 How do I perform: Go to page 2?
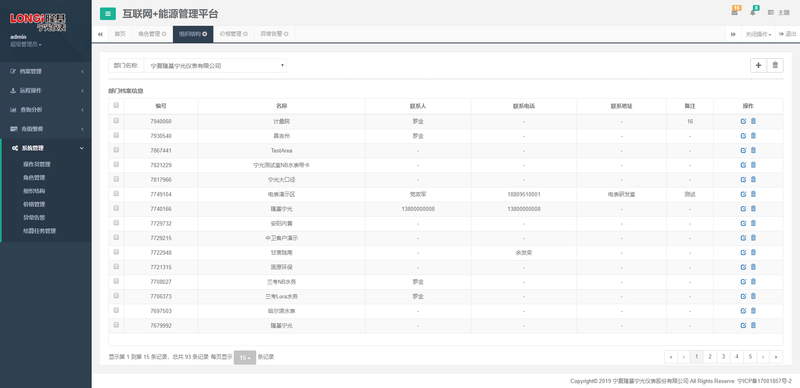(x=710, y=357)
